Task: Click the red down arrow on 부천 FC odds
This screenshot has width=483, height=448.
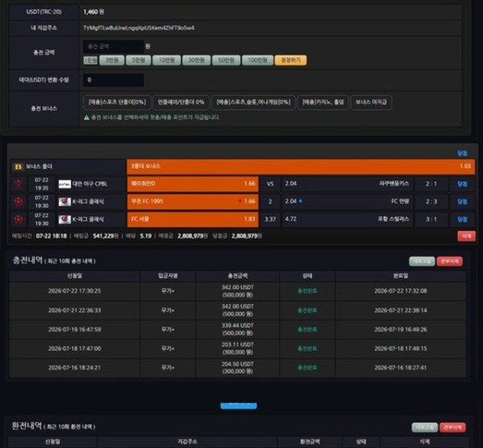Action: 240,201
